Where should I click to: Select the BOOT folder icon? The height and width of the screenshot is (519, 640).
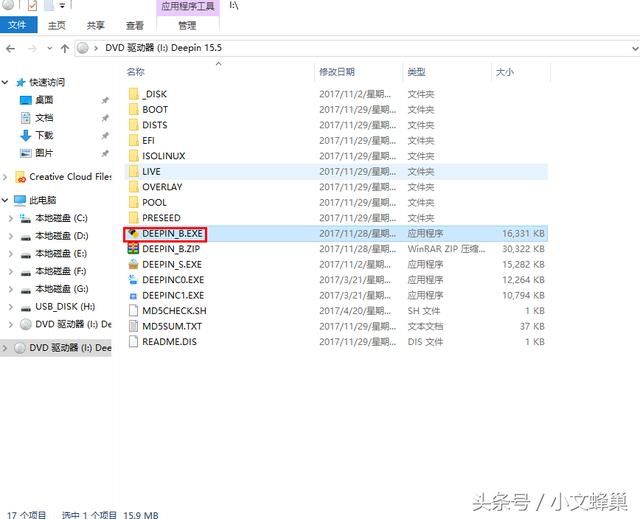pyautogui.click(x=133, y=110)
